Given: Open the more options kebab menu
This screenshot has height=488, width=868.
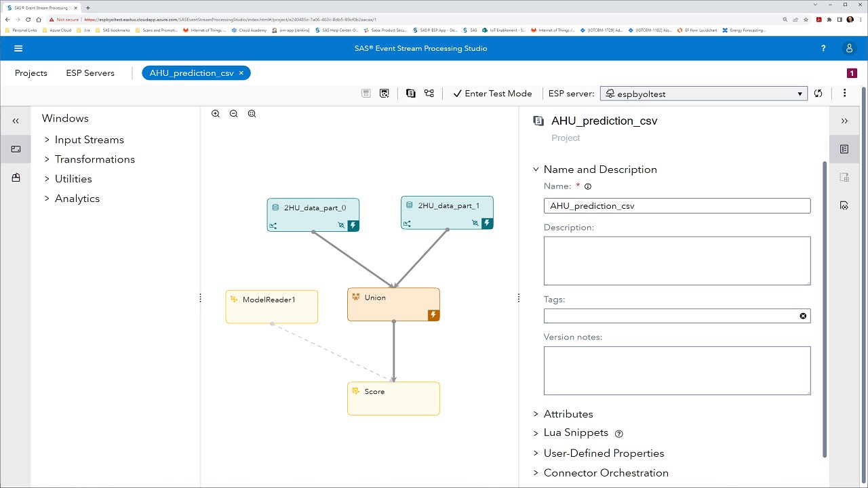Looking at the screenshot, I should tap(845, 94).
